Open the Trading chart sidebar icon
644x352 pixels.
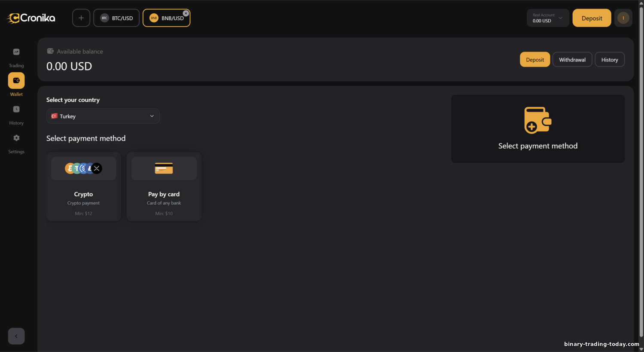16,52
